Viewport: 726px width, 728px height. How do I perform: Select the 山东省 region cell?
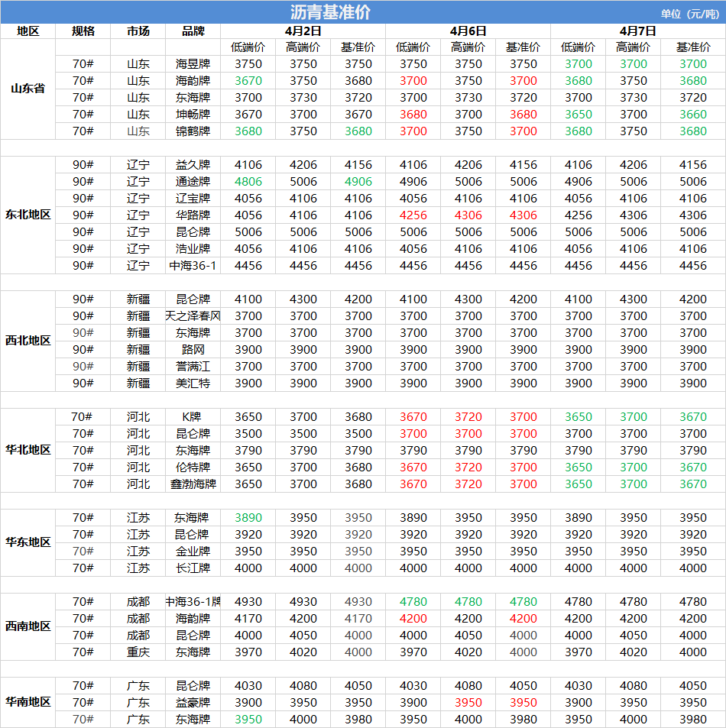pyautogui.click(x=28, y=89)
